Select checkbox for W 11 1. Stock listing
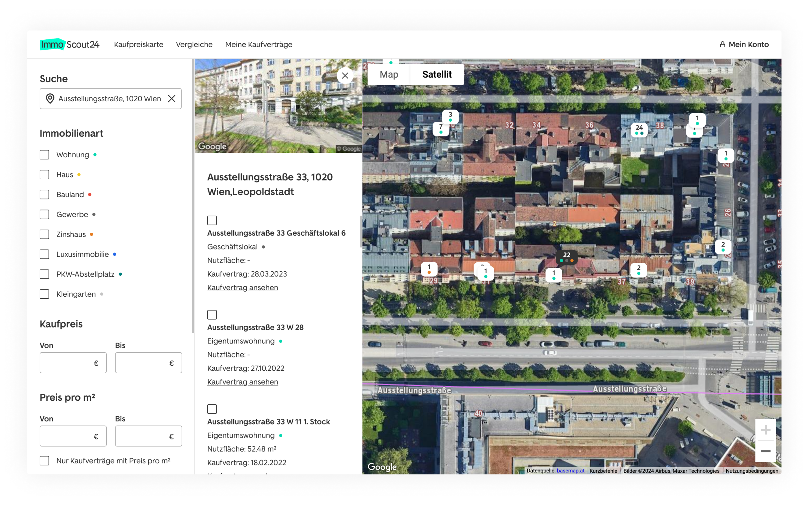 tap(212, 409)
